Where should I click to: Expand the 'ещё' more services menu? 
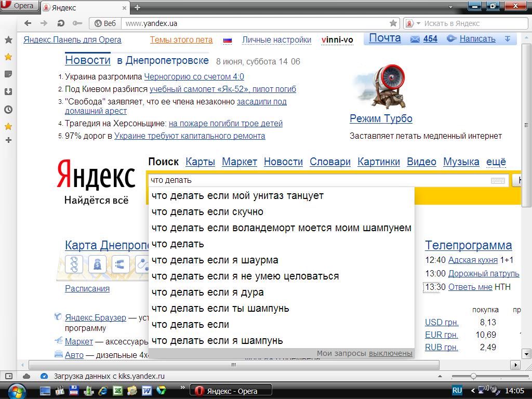tap(496, 162)
